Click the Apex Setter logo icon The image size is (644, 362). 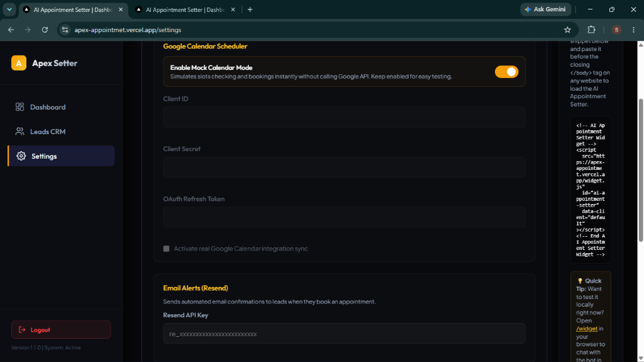click(x=19, y=63)
